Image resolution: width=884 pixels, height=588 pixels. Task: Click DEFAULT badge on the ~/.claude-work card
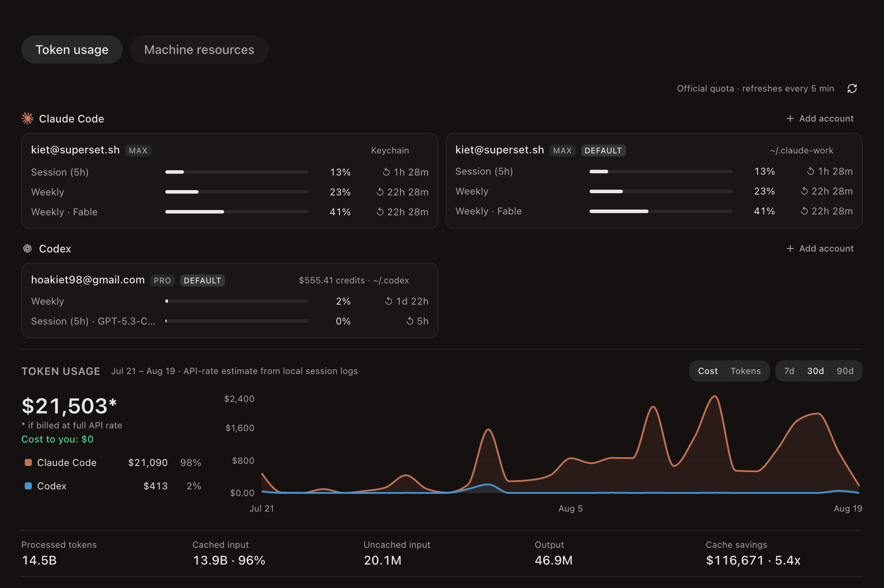[603, 151]
